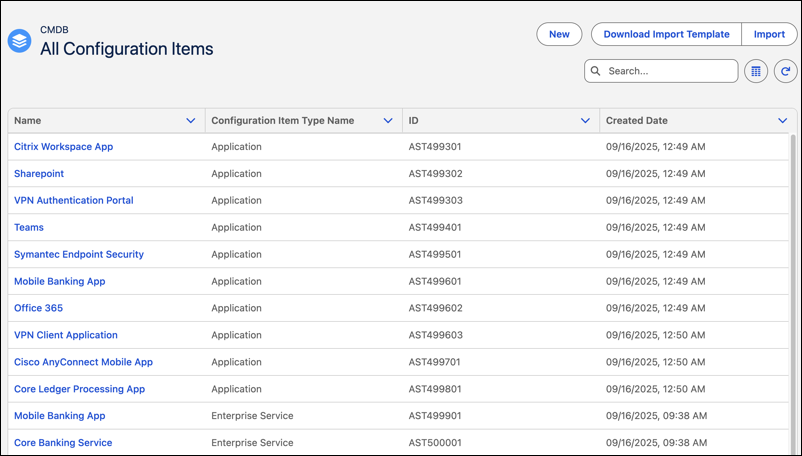Screen dimensions: 802x456
Task: Click ID cell AST499602
Action: [435, 308]
